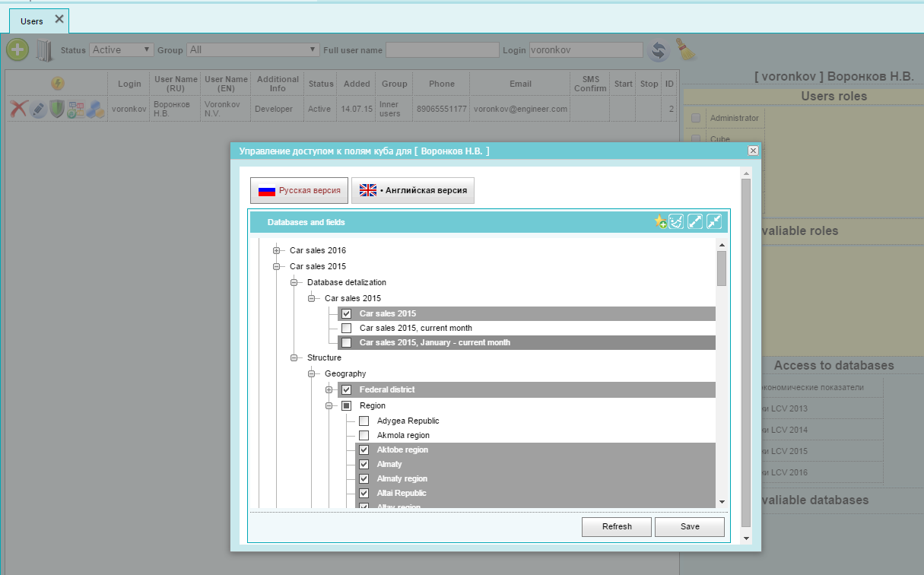
Task: Click the tree scrollbar up arrow
Action: tap(722, 245)
